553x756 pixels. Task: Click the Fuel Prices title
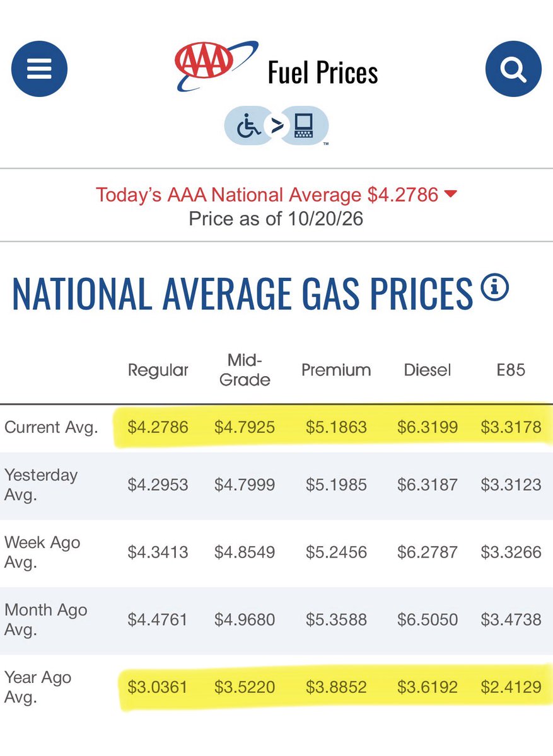[323, 73]
